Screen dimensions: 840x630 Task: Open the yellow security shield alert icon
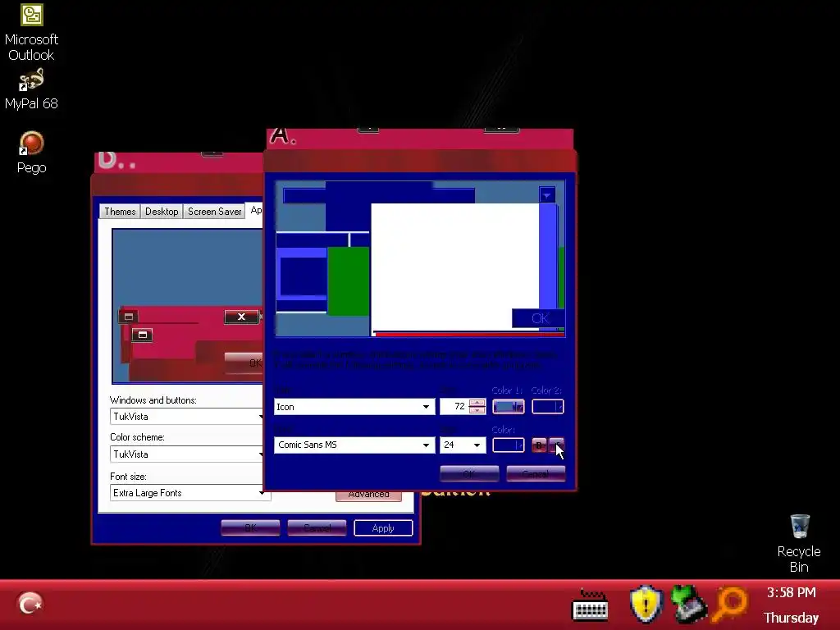(646, 605)
